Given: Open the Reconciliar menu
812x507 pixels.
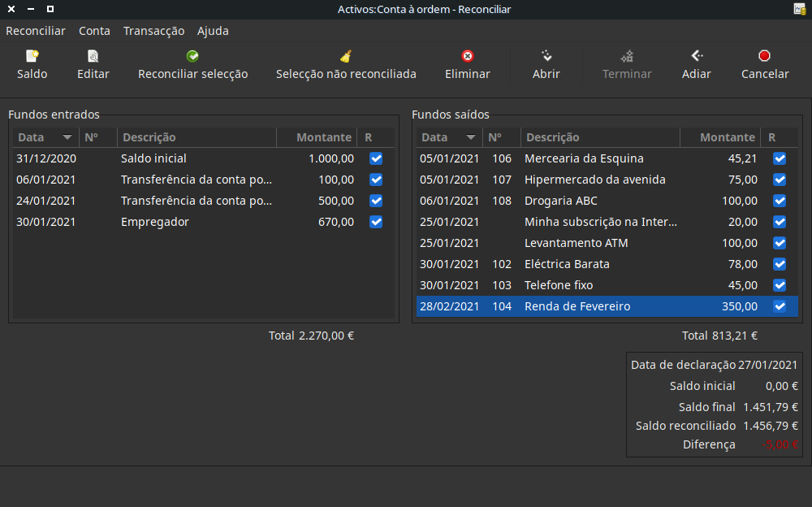Looking at the screenshot, I should 36,31.
